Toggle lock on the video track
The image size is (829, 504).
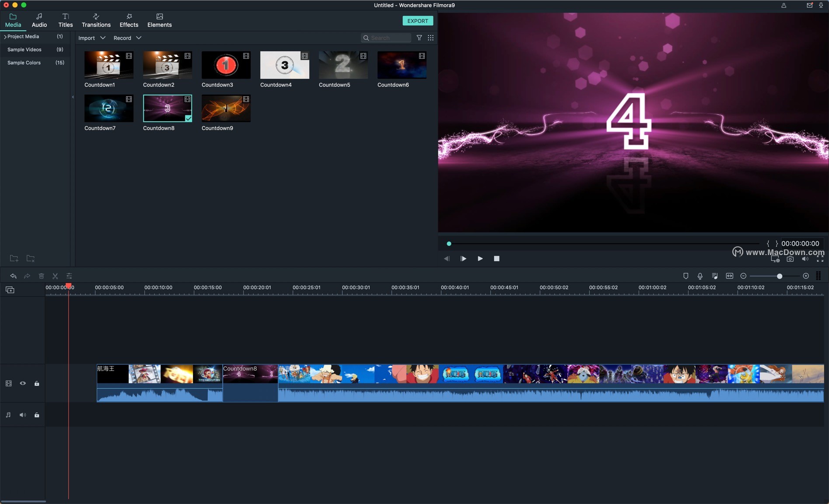(x=37, y=383)
